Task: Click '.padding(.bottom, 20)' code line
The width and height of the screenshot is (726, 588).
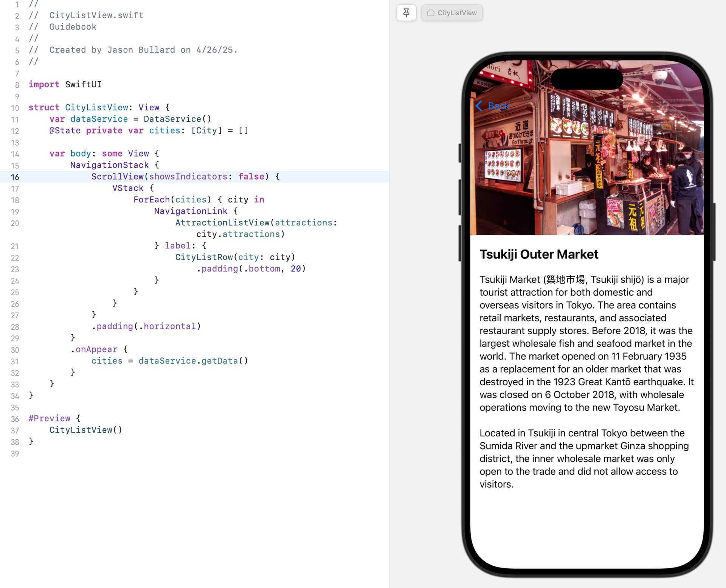Action: coord(251,269)
